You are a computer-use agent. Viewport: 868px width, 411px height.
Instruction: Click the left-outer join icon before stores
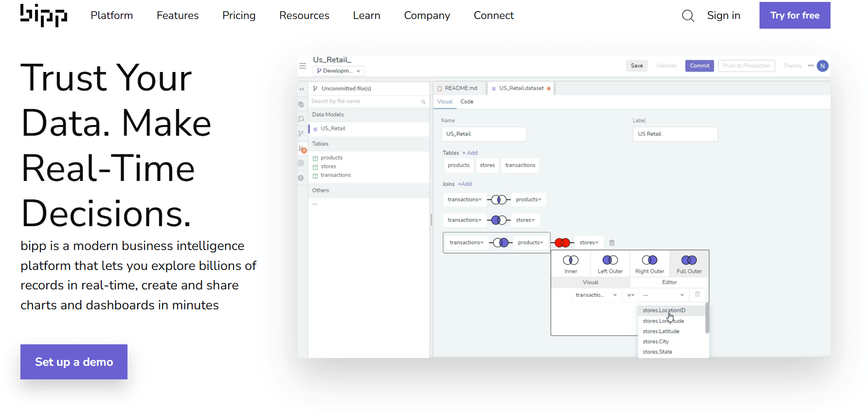pyautogui.click(x=499, y=220)
